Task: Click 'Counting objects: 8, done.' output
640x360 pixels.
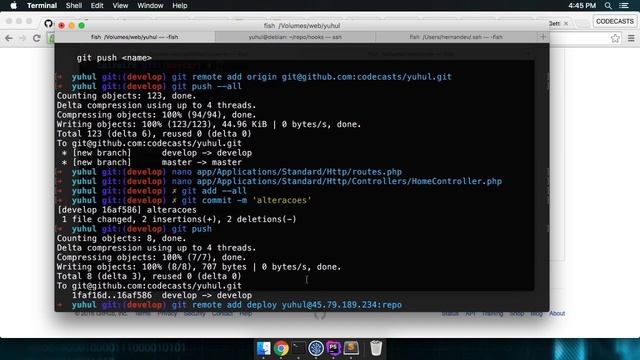Action: (x=121, y=238)
